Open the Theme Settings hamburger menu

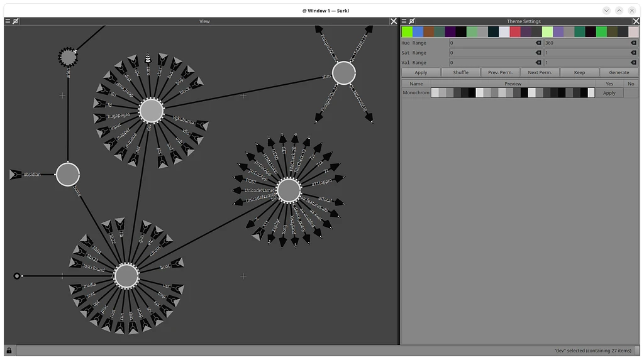(404, 21)
